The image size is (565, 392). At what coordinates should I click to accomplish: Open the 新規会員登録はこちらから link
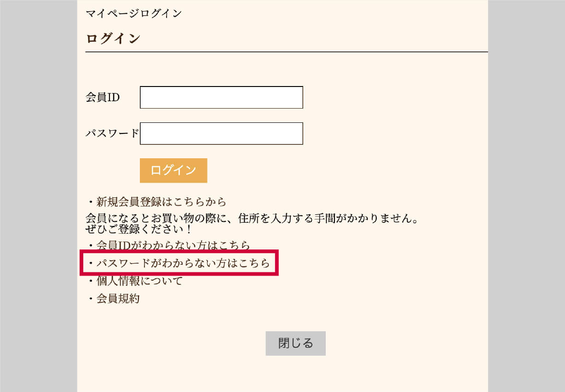click(x=161, y=202)
